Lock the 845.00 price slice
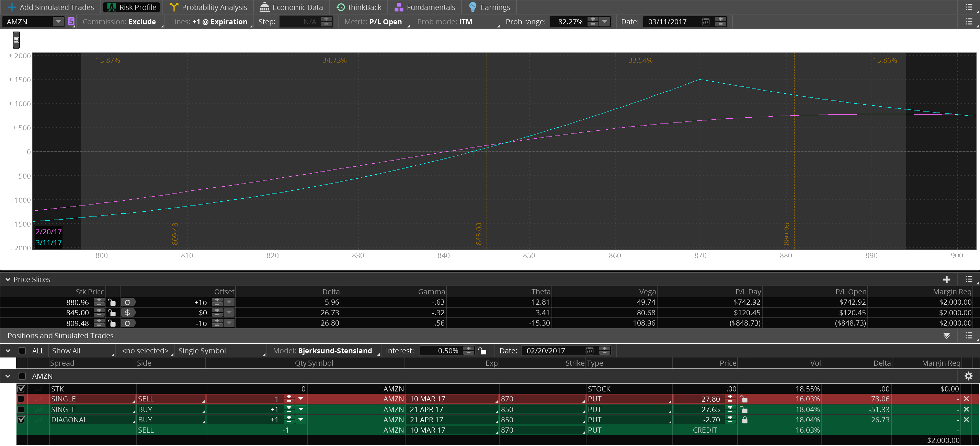The height and width of the screenshot is (446, 980). coord(112,313)
